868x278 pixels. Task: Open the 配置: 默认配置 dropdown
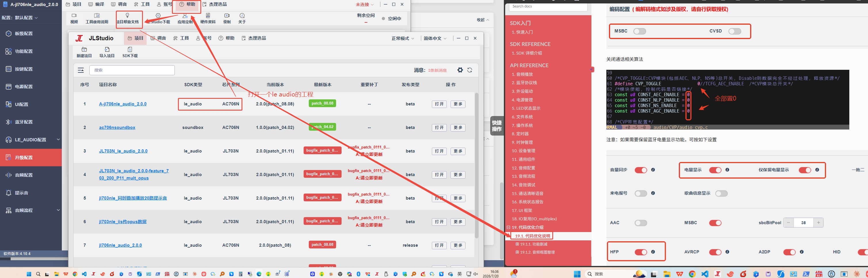(x=20, y=18)
